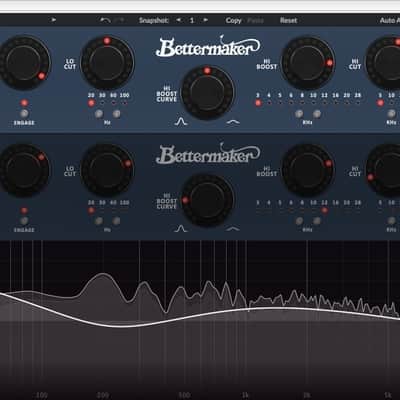400x400 pixels.
Task: Click the Bettermaker logo on top unit
Action: [x=208, y=47]
